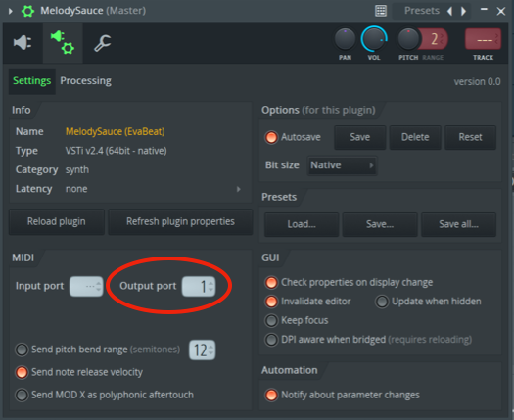The width and height of the screenshot is (514, 420).
Task: Enable Keep focus option
Action: pyautogui.click(x=271, y=320)
